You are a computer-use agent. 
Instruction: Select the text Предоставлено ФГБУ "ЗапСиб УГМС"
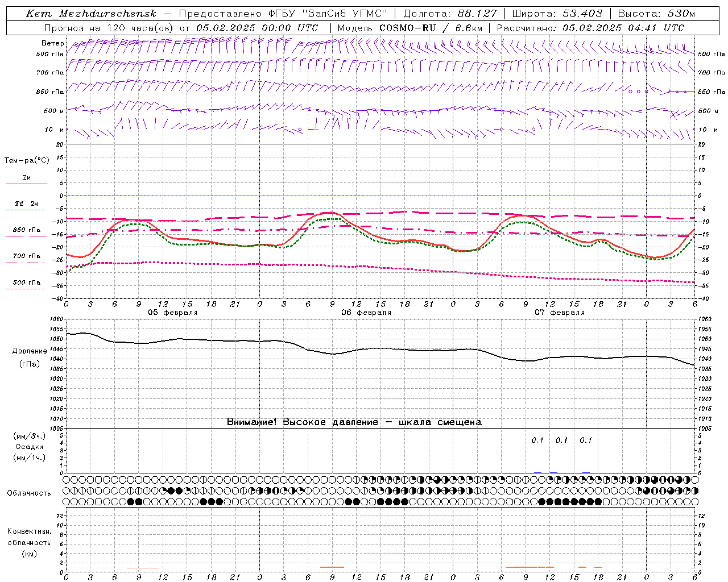283,14
